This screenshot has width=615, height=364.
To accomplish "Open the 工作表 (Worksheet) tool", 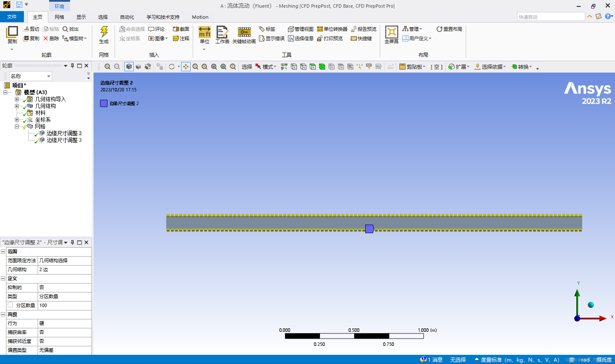I will click(222, 33).
